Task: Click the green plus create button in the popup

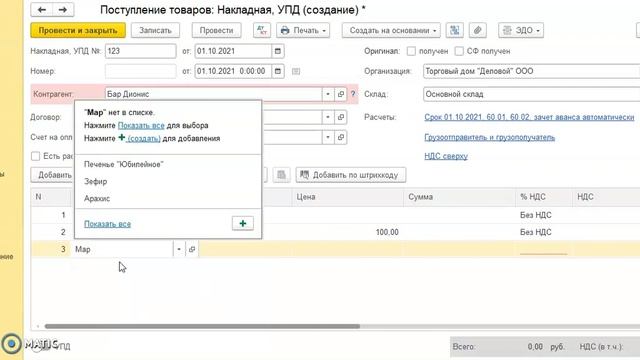Action: click(243, 223)
